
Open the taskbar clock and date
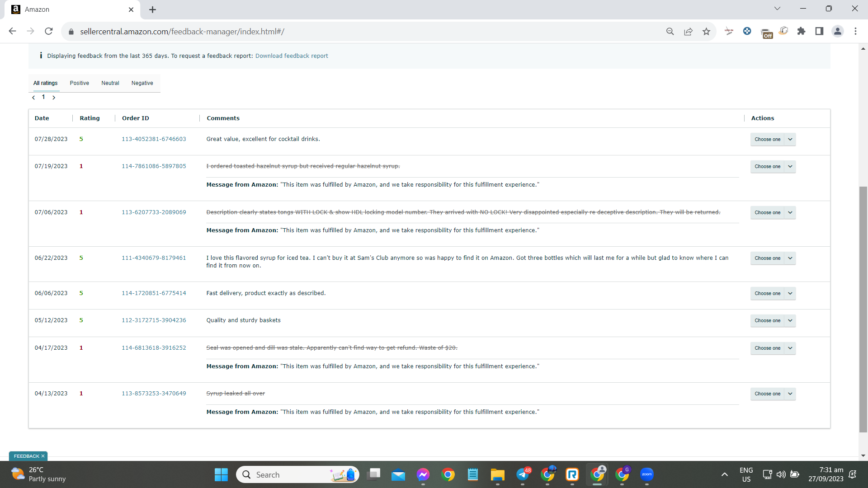pyautogui.click(x=826, y=474)
